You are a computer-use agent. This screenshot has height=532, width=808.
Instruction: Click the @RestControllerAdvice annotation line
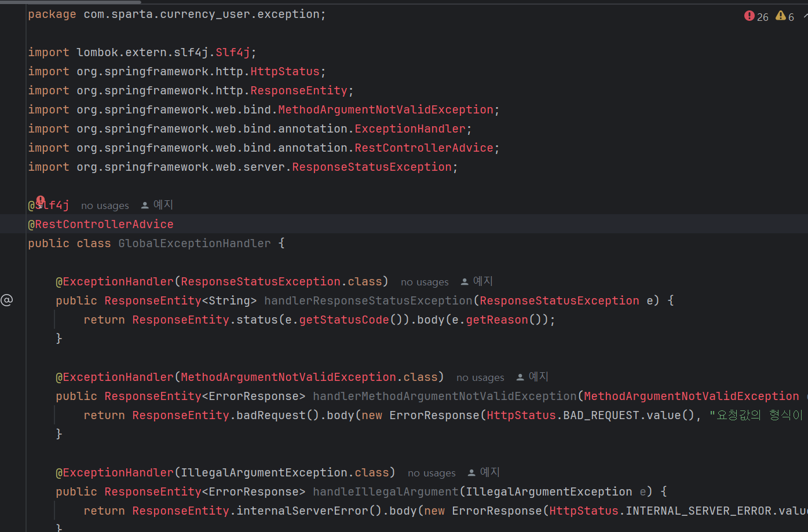coord(101,224)
